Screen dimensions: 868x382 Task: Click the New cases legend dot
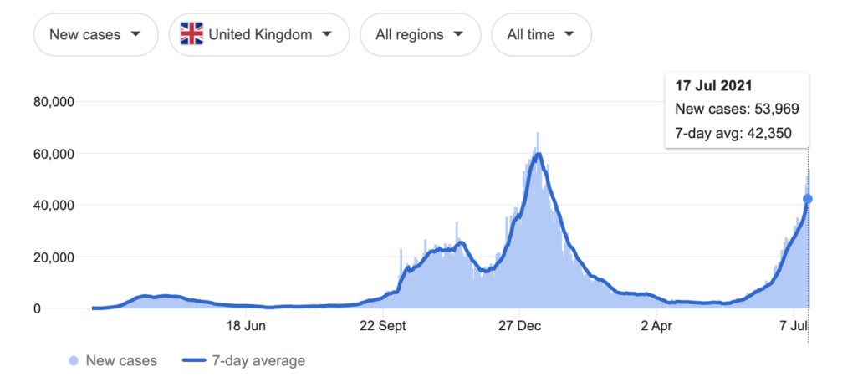point(74,361)
